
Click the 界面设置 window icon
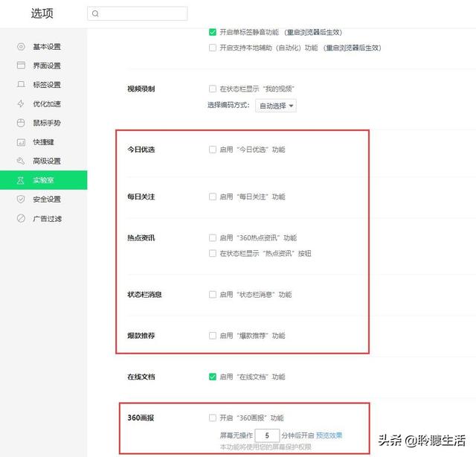click(21, 65)
